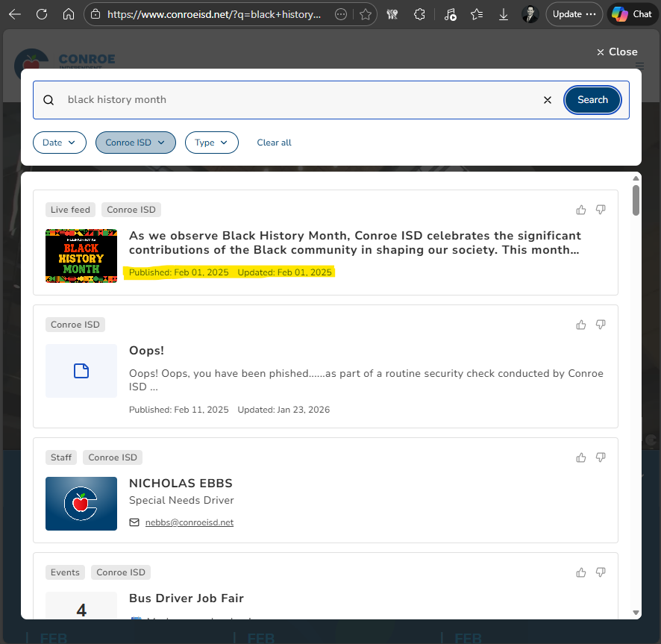The image size is (661, 644).
Task: Click the results scroll-down arrow
Action: pos(636,613)
